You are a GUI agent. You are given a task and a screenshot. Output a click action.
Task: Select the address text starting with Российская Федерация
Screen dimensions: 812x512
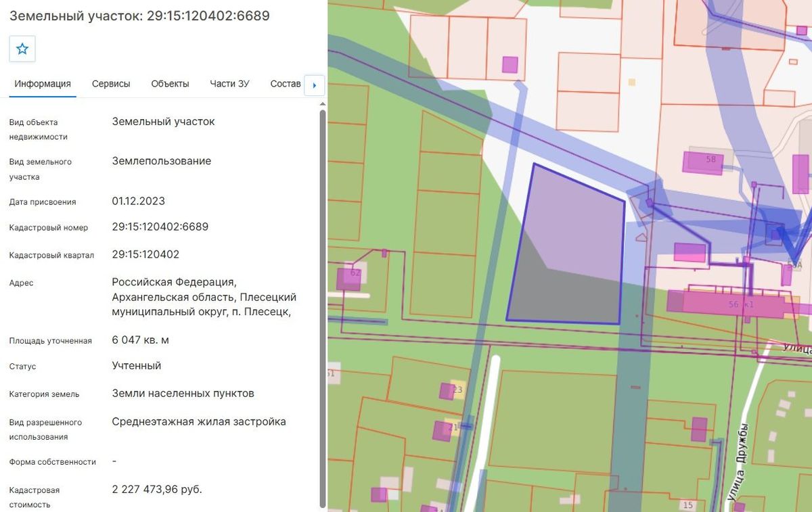tap(204, 296)
